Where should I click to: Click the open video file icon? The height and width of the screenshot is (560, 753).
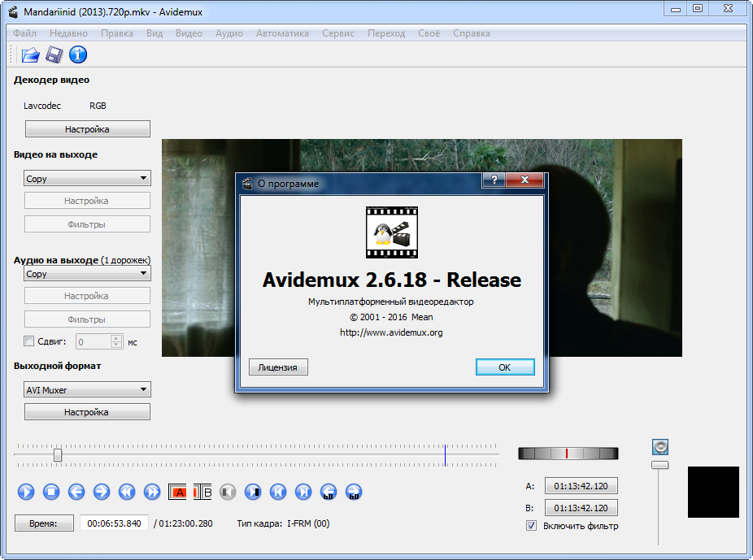coord(31,55)
